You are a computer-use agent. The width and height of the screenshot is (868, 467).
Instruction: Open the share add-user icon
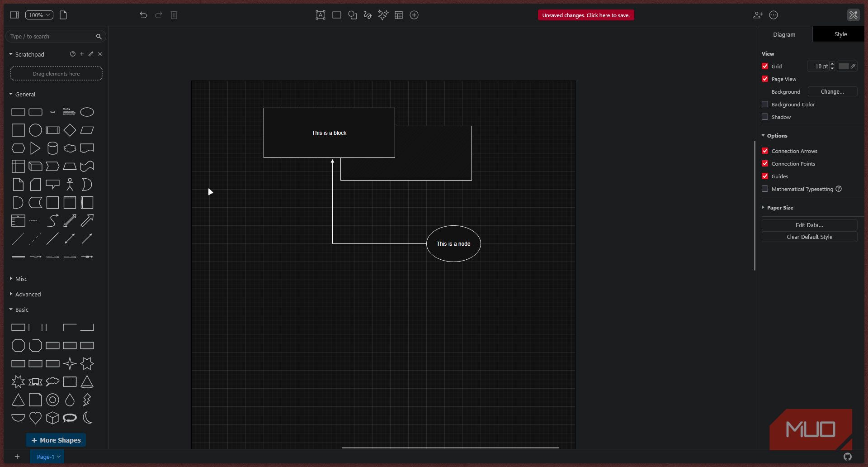pos(758,15)
